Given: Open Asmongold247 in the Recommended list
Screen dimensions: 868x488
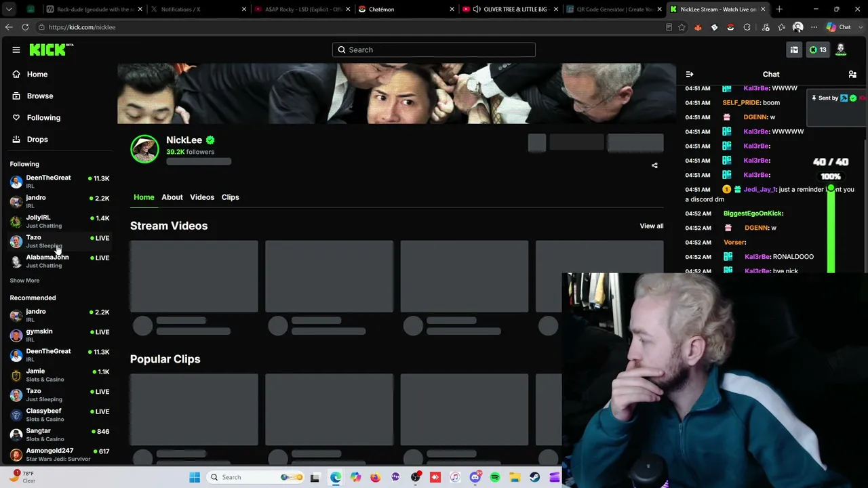Looking at the screenshot, I should (x=60, y=454).
